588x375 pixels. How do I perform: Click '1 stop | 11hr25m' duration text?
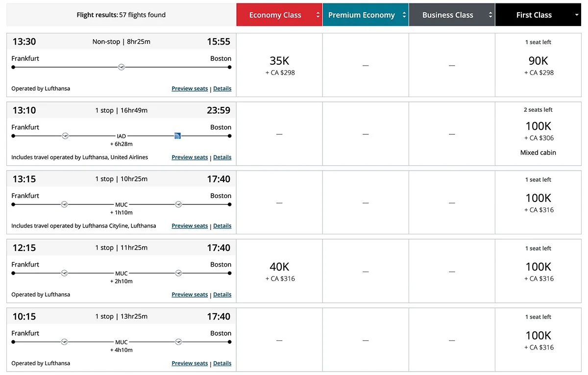(122, 248)
